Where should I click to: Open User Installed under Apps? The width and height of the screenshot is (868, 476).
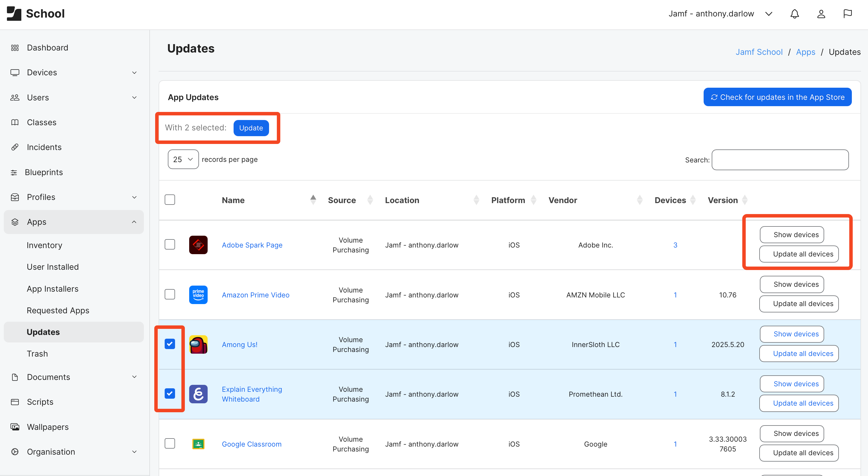pyautogui.click(x=52, y=267)
